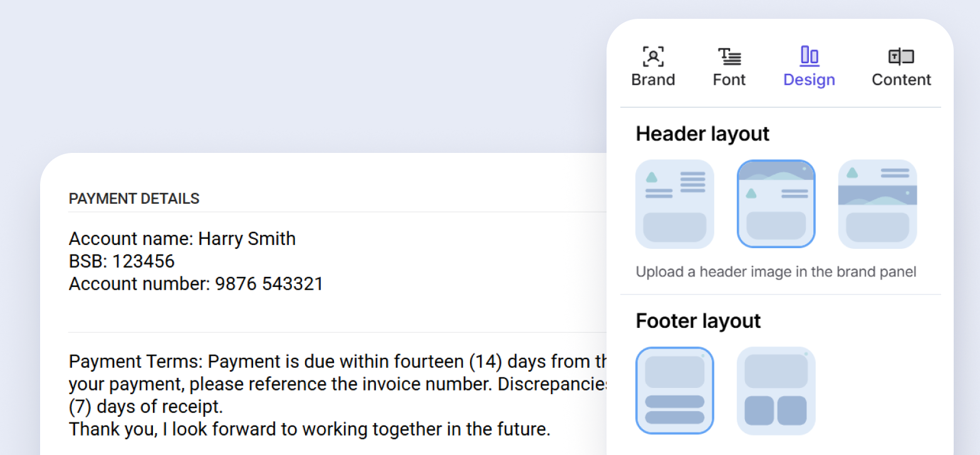
Task: Click the PAYMENT DETAILS heading
Action: (134, 199)
